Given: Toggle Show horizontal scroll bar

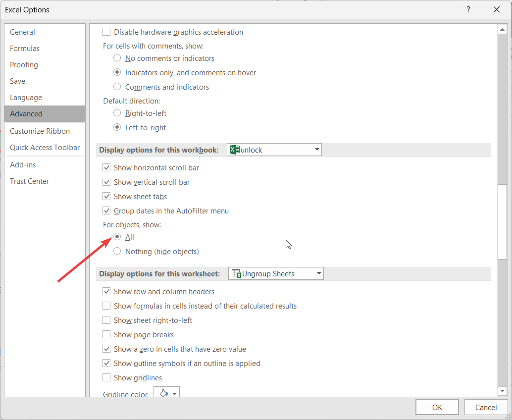Looking at the screenshot, I should pyautogui.click(x=106, y=167).
